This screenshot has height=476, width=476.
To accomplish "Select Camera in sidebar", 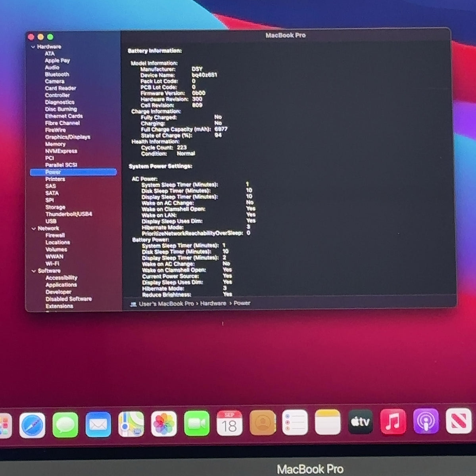I will (x=54, y=81).
